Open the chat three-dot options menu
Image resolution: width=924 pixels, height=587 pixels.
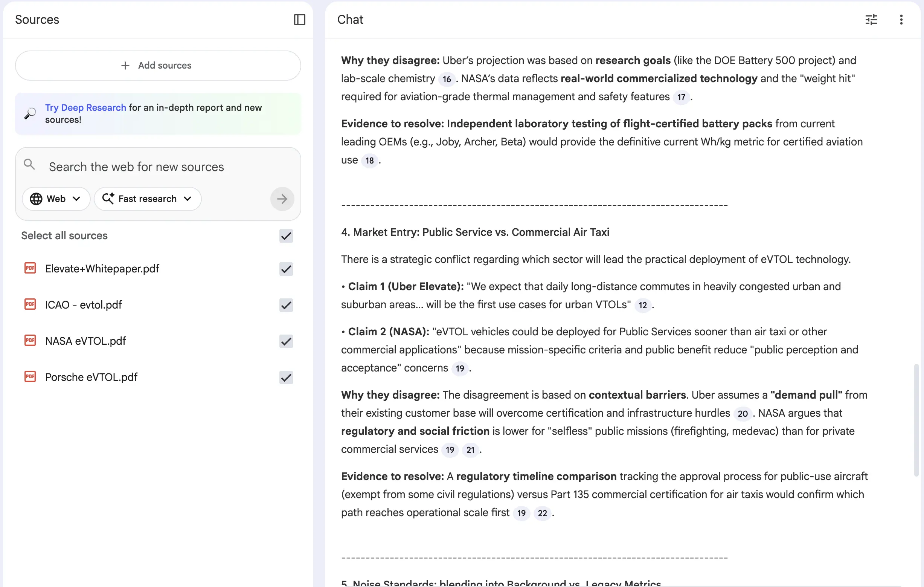(901, 20)
